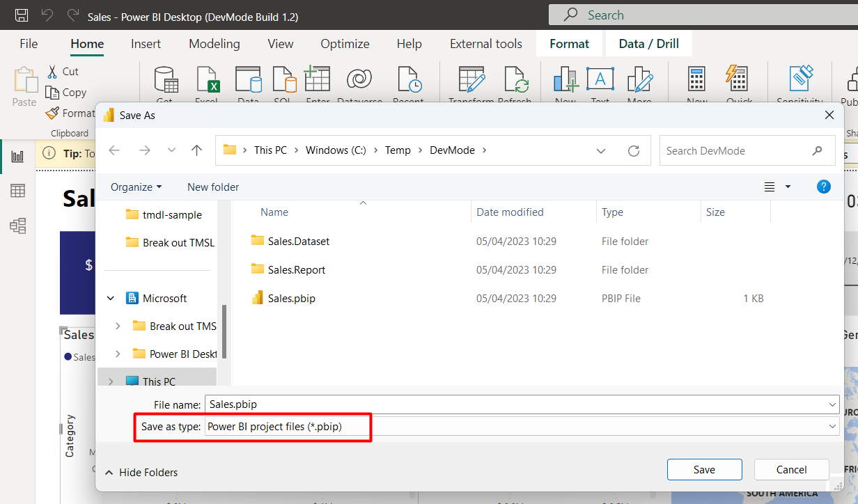Create a New folder in the dialog
The image size is (858, 504).
(x=212, y=187)
